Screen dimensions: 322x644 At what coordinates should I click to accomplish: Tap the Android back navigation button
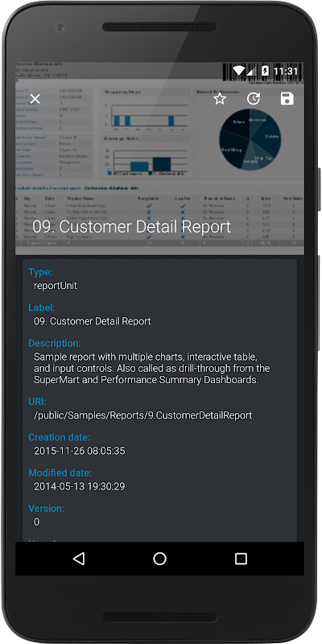tap(78, 559)
